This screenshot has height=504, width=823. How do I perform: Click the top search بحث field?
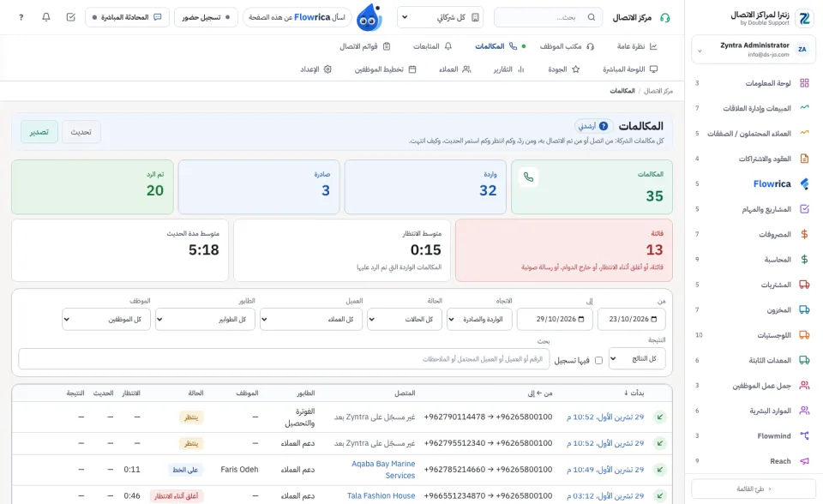549,17
